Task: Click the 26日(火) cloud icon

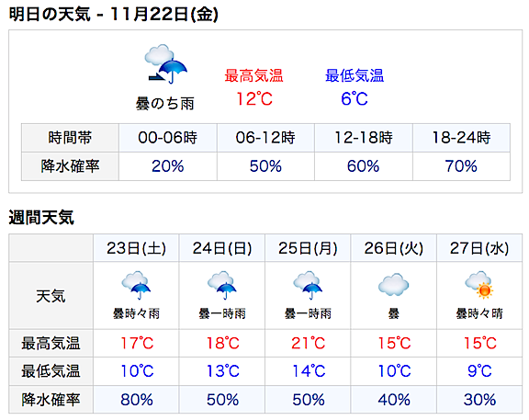Action: [x=393, y=285]
